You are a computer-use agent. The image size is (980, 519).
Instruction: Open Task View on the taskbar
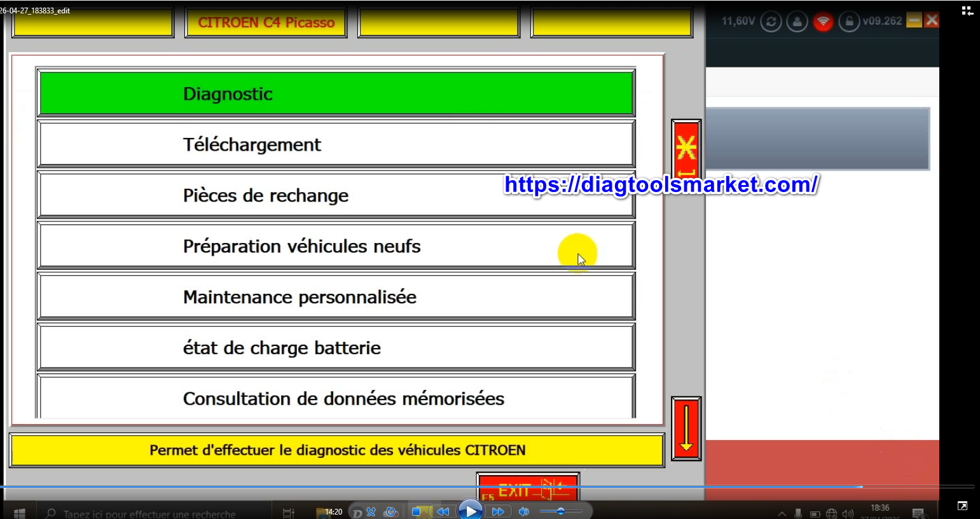(x=288, y=513)
